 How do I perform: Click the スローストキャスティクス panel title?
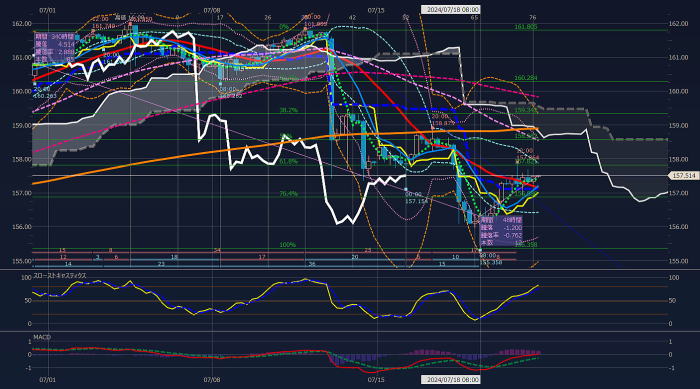tap(60, 276)
